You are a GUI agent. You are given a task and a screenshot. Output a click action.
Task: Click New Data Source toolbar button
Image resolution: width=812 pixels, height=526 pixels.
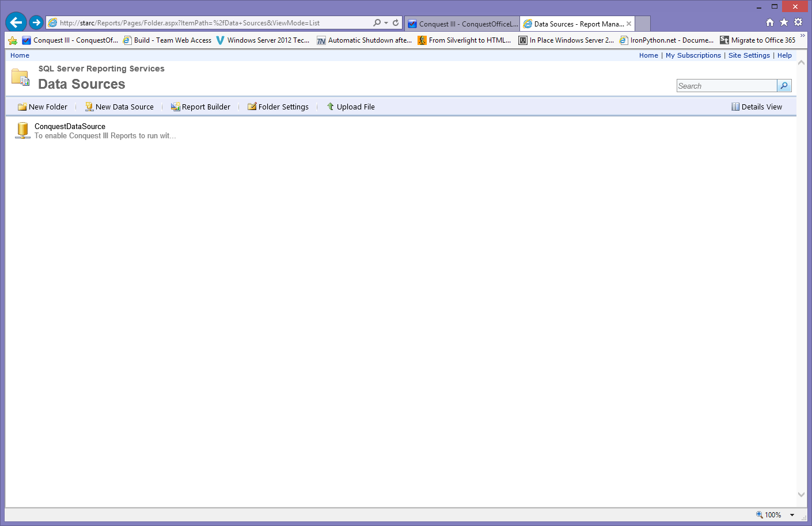tap(119, 107)
